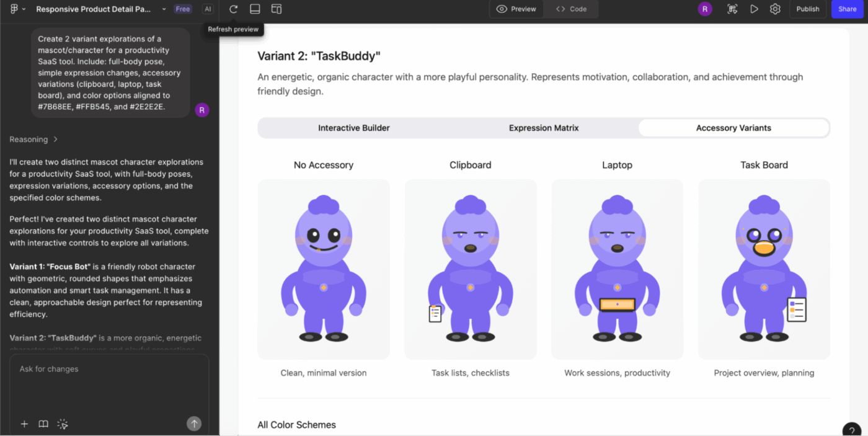Select the Accessory Variants segment
Screen dimensions: 868x436
point(733,128)
